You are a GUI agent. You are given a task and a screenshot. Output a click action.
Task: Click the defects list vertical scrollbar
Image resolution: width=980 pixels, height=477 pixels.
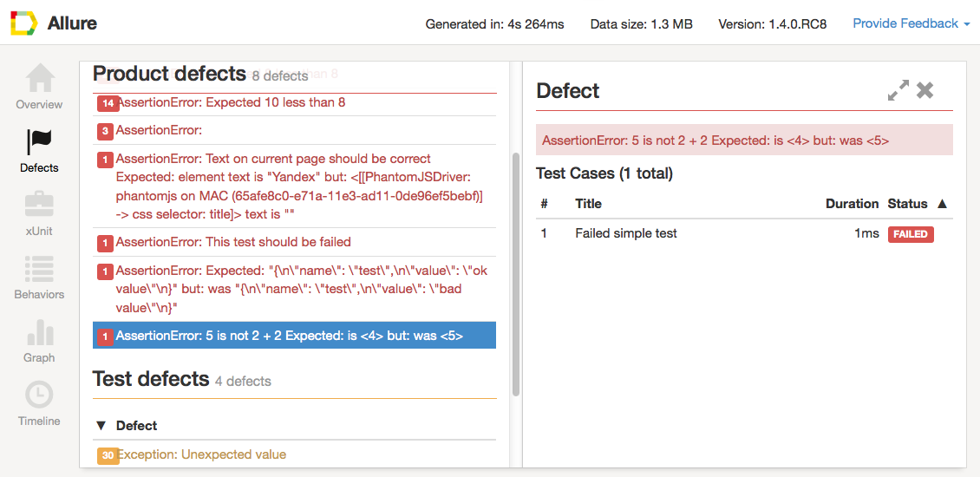516,274
